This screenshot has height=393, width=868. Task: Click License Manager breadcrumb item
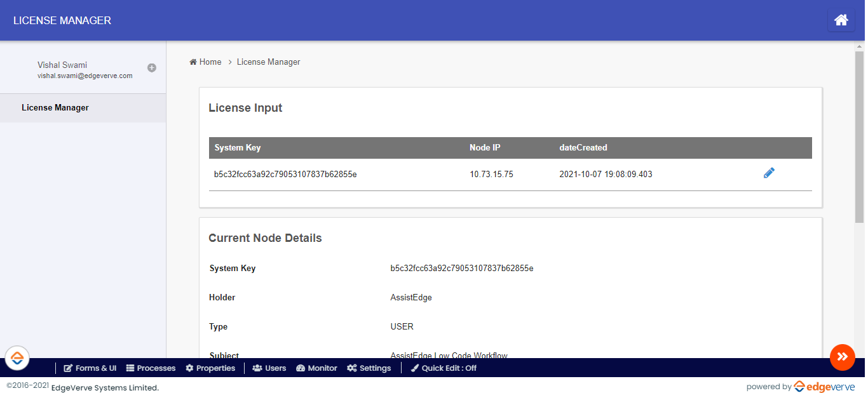tap(268, 62)
